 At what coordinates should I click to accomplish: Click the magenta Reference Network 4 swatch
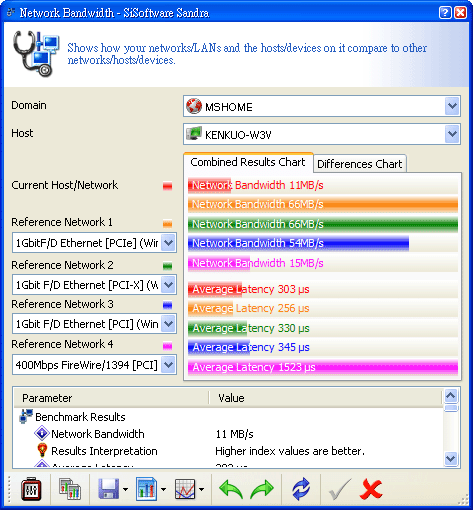point(167,346)
